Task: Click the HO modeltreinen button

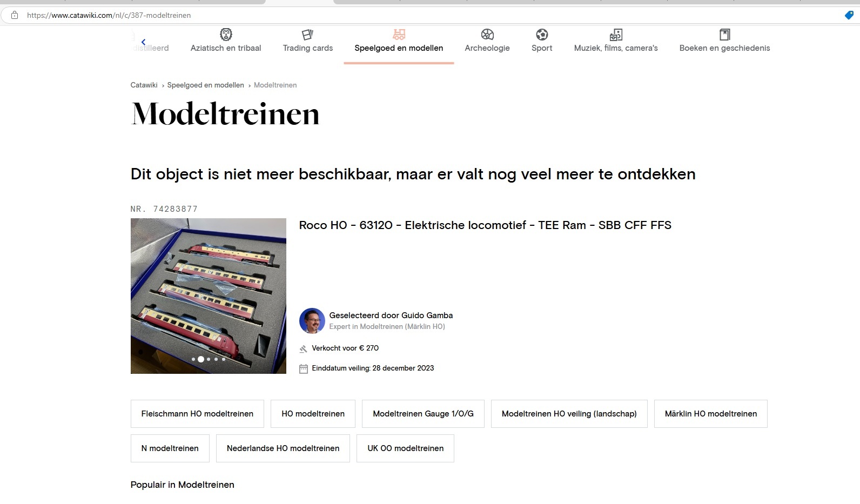Action: (313, 414)
